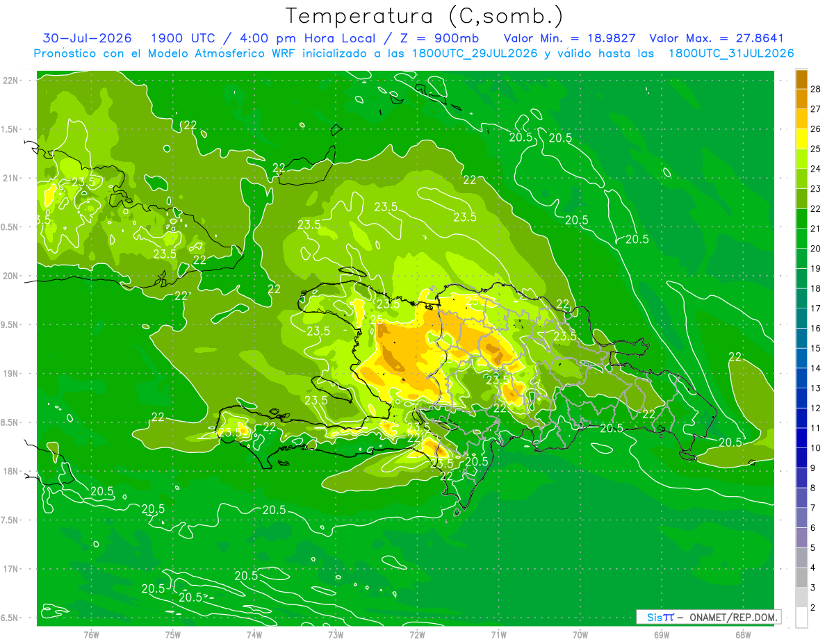Click "Valor Min. = 18.9827" in the header
This screenshot has height=644, width=834.
pyautogui.click(x=570, y=38)
